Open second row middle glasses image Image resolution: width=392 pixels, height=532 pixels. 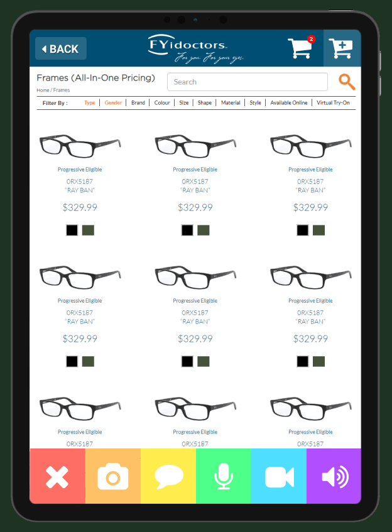coord(195,278)
